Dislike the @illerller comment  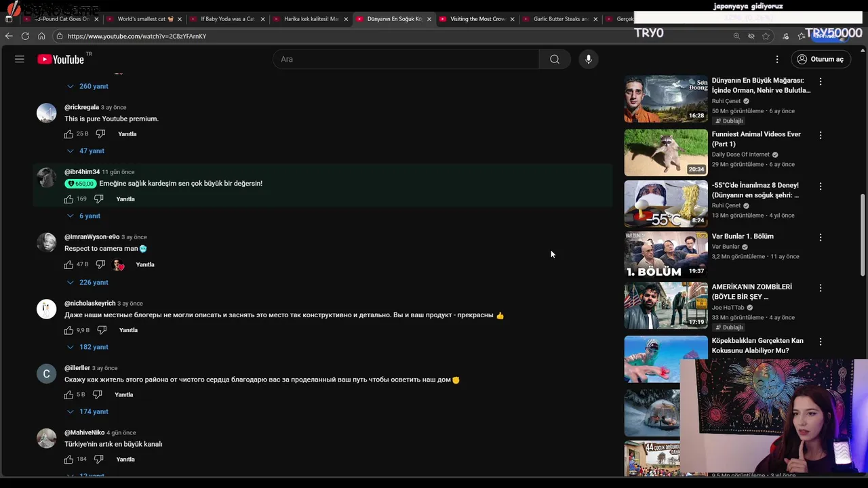97,394
